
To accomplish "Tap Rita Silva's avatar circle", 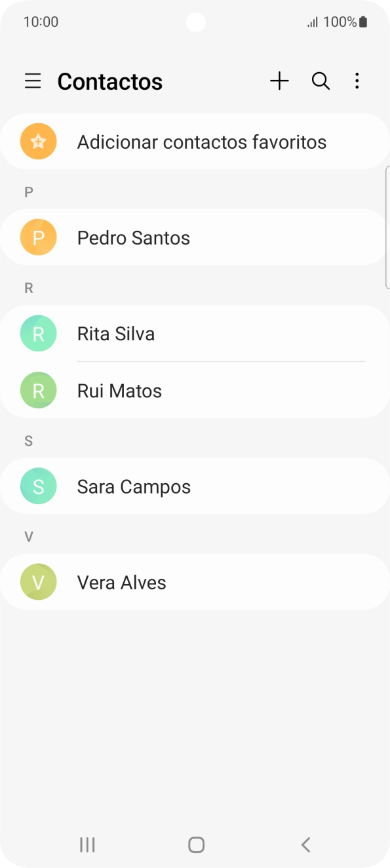I will 38,333.
